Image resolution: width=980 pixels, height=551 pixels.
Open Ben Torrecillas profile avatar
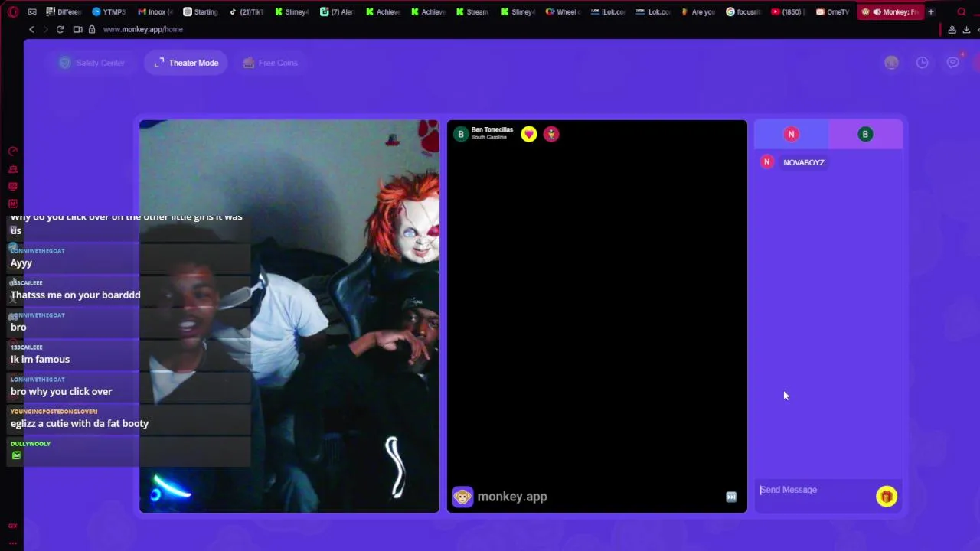tap(461, 134)
